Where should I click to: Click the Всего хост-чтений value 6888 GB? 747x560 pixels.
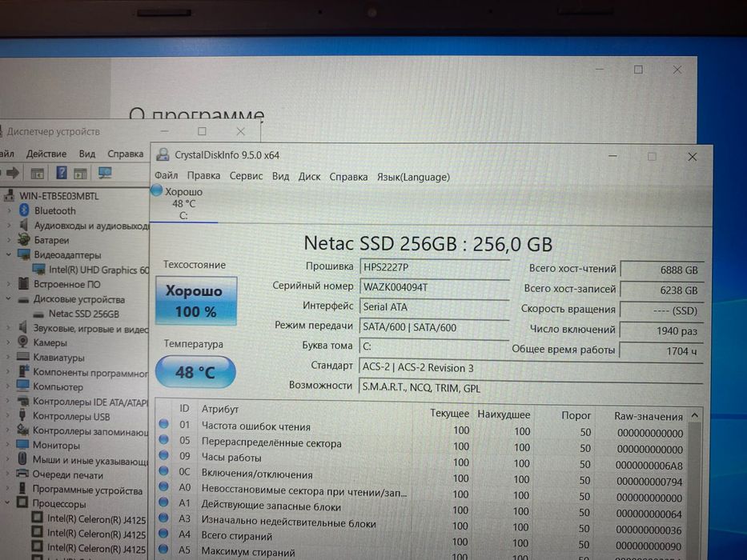662,270
